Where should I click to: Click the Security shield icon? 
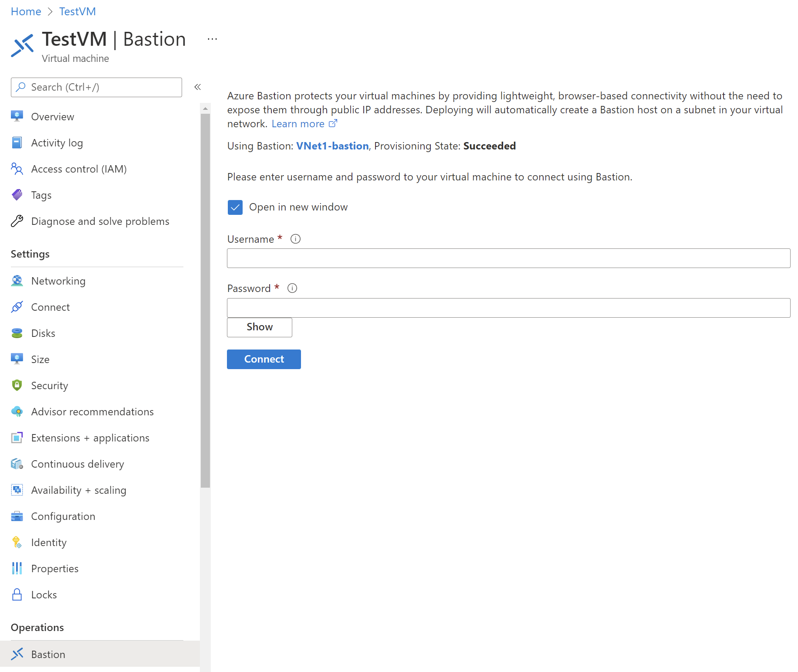[17, 386]
